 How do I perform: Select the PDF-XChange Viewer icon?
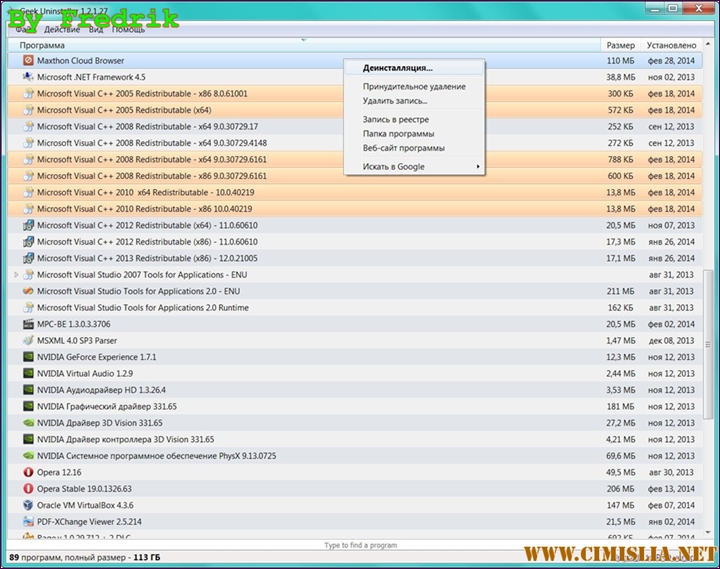point(28,521)
